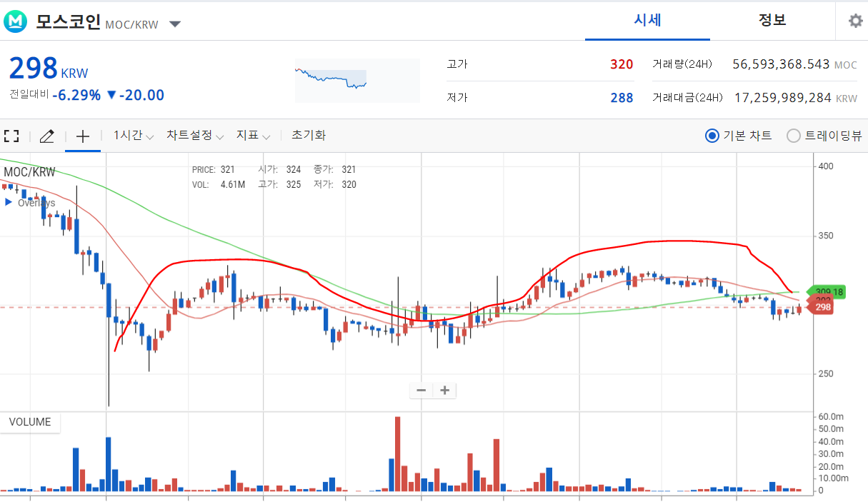Switch to the 정보 tab
Screen dimensions: 868x502
pos(772,20)
